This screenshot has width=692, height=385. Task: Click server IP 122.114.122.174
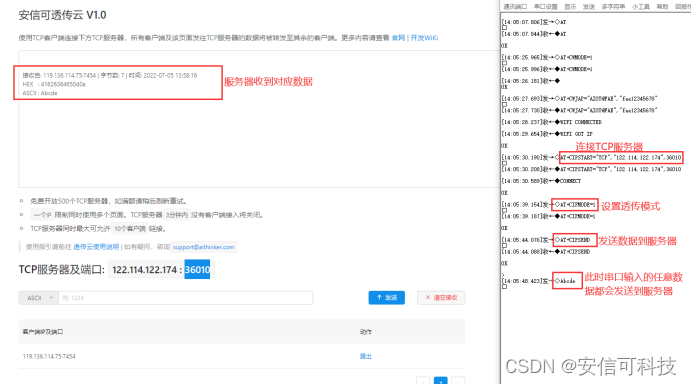(144, 270)
